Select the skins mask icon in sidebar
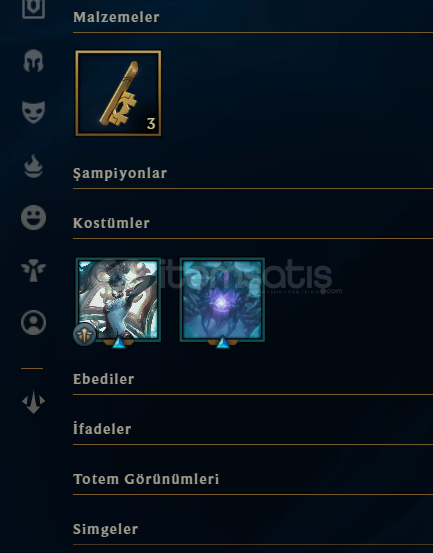The width and height of the screenshot is (433, 553). click(x=33, y=112)
